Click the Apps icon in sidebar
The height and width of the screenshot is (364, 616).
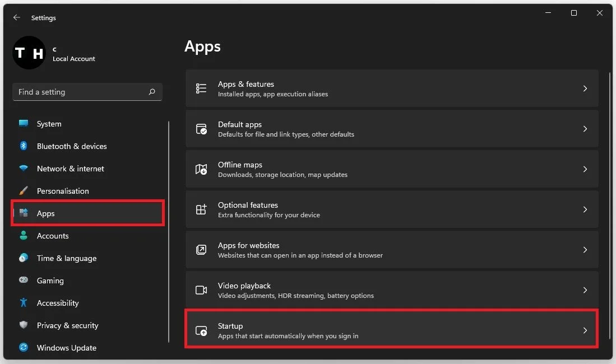(x=24, y=213)
